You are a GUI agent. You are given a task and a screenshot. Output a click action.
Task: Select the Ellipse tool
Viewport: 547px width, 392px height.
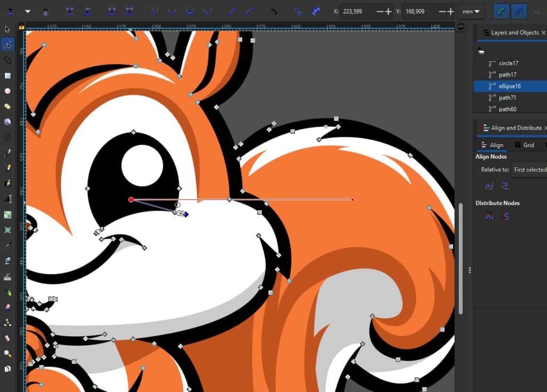pos(7,91)
